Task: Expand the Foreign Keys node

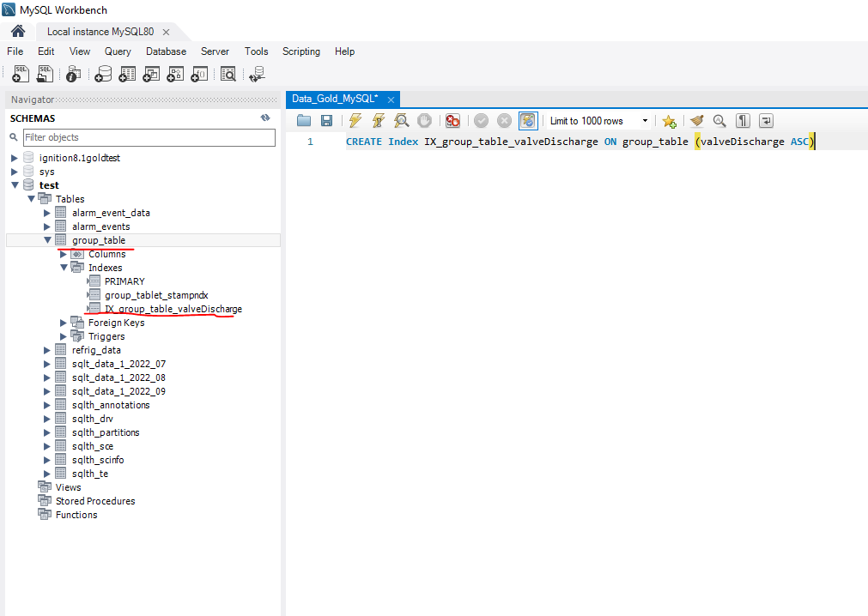Action: point(64,323)
